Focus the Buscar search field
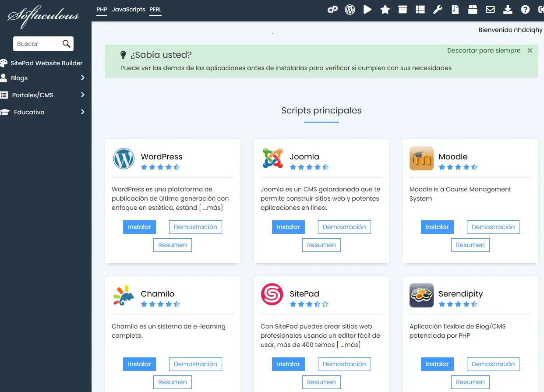The image size is (544, 392). [43, 44]
